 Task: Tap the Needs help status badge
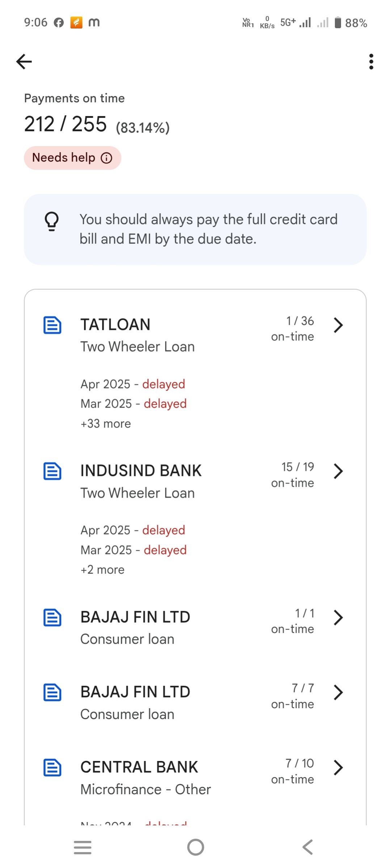64,158
